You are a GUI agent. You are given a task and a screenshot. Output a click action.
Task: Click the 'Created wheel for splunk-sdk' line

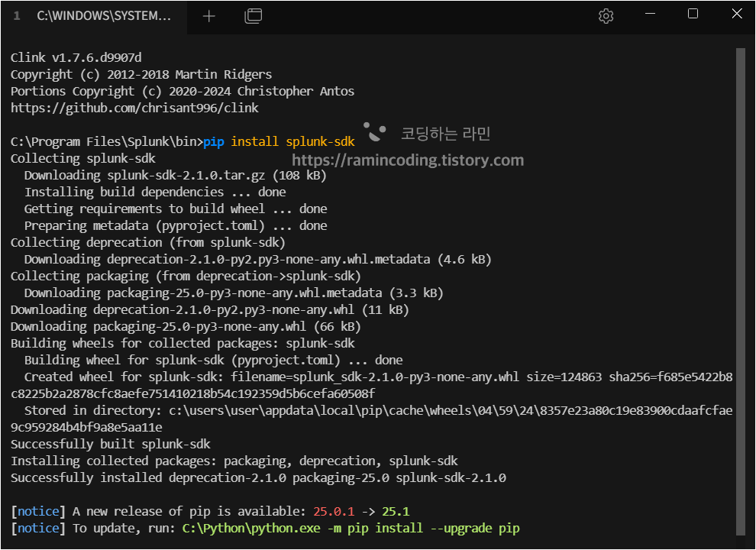[x=372, y=385]
